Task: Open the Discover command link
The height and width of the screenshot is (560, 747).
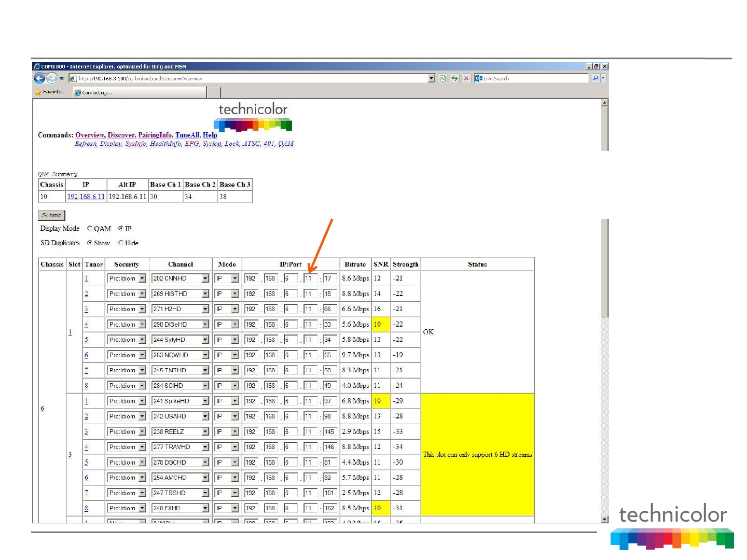Action: pyautogui.click(x=121, y=135)
